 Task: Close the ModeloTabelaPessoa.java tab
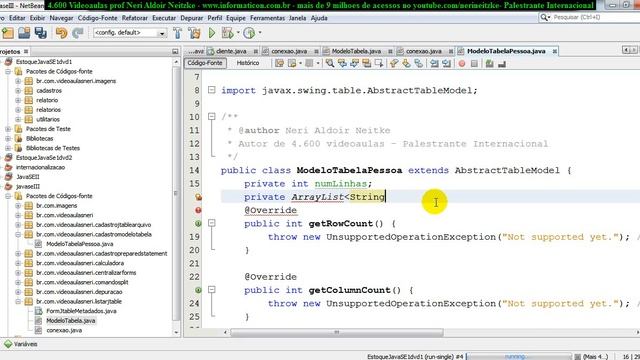click(x=555, y=51)
